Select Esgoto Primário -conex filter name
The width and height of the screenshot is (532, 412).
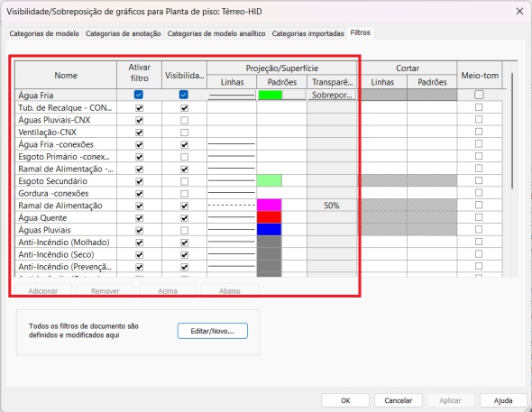pos(64,157)
